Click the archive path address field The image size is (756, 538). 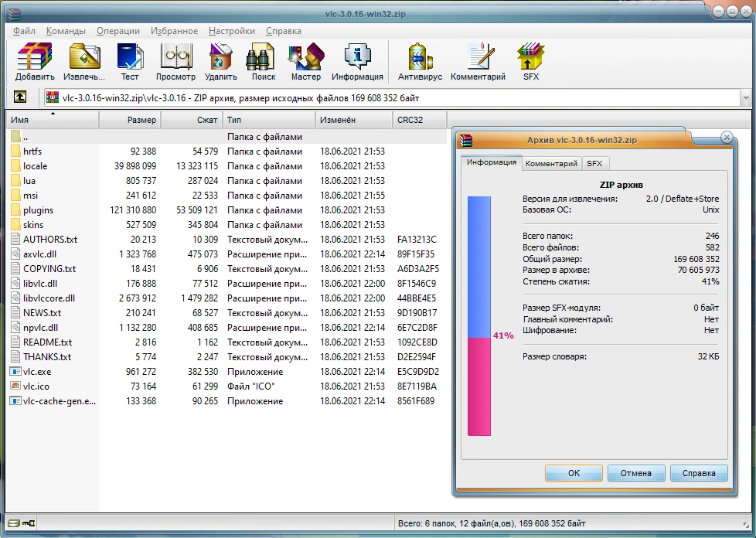pyautogui.click(x=393, y=98)
